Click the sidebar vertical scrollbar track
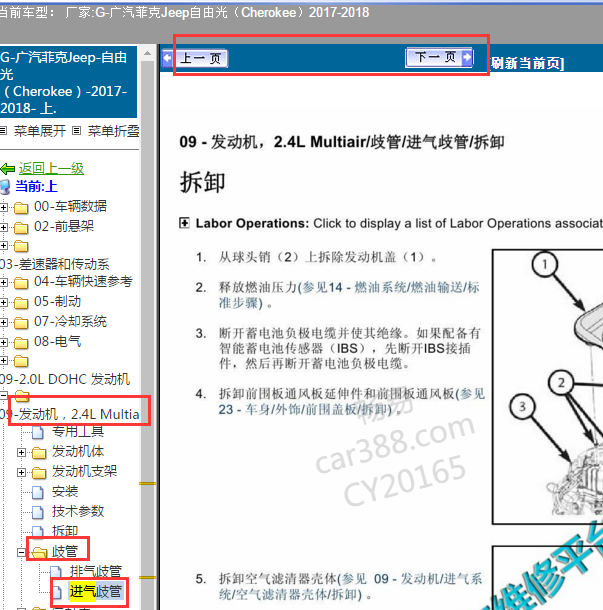This screenshot has width=603, height=610. click(x=147, y=335)
